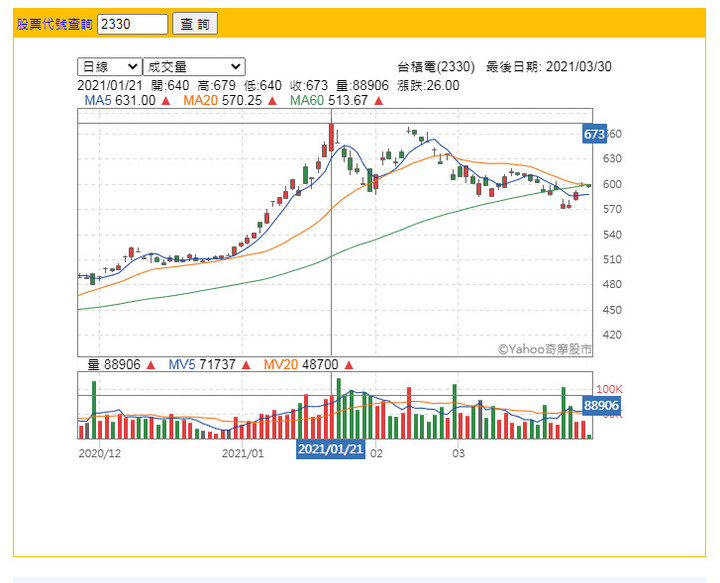Viewport: 720px width, 583px height.
Task: Click the 420 price axis label
Action: tap(612, 335)
